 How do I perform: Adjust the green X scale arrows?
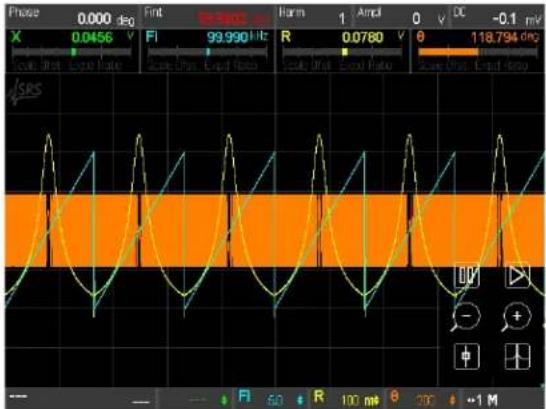(x=225, y=400)
